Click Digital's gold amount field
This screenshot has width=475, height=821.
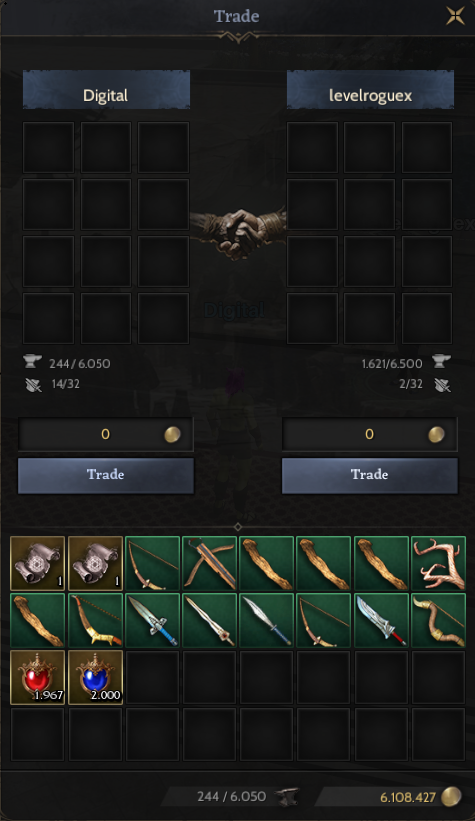(x=106, y=434)
